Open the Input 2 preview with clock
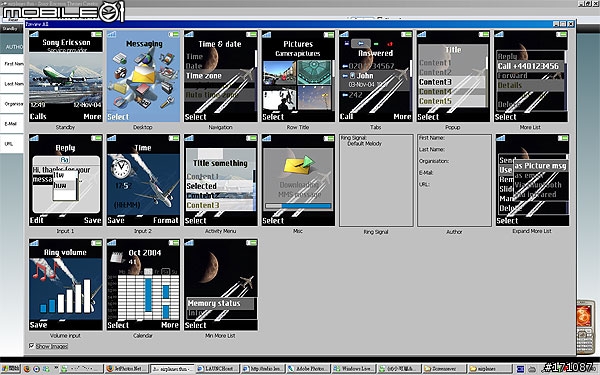 click(143, 180)
